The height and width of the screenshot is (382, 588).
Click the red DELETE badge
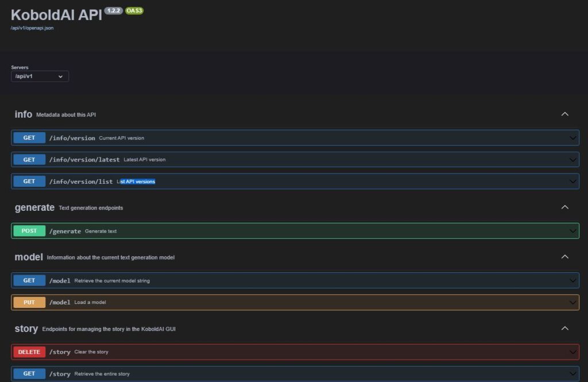point(29,352)
